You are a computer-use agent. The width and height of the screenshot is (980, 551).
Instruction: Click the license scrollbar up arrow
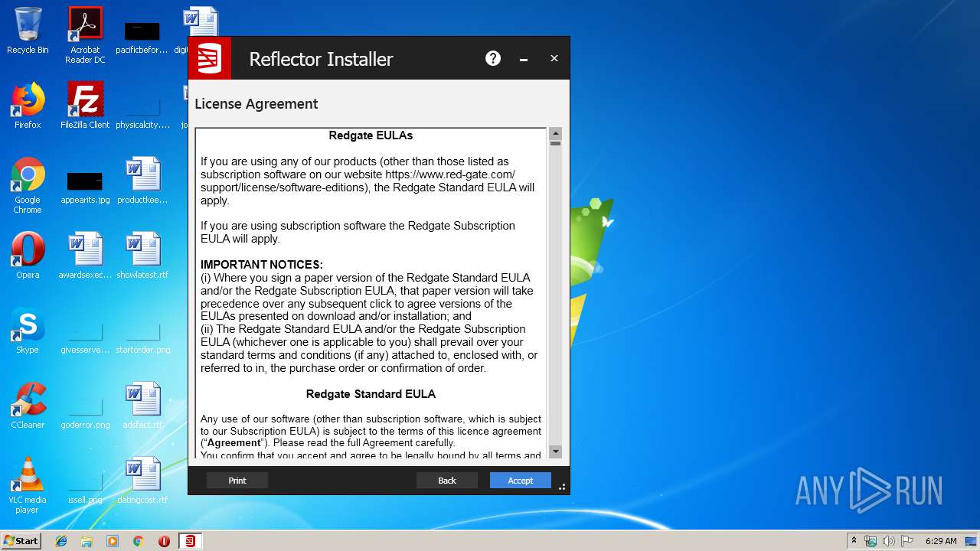coord(556,133)
